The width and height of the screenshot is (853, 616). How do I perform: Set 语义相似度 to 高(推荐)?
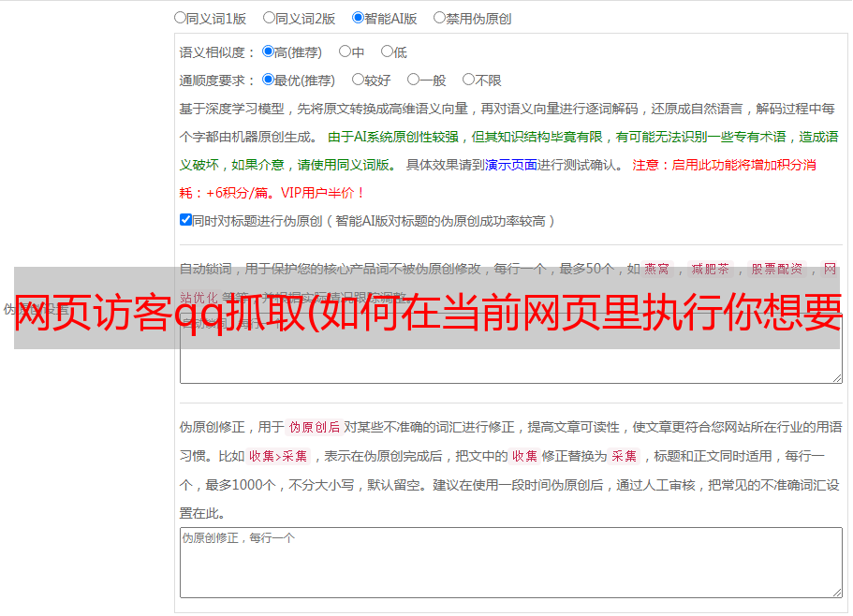pyautogui.click(x=268, y=51)
